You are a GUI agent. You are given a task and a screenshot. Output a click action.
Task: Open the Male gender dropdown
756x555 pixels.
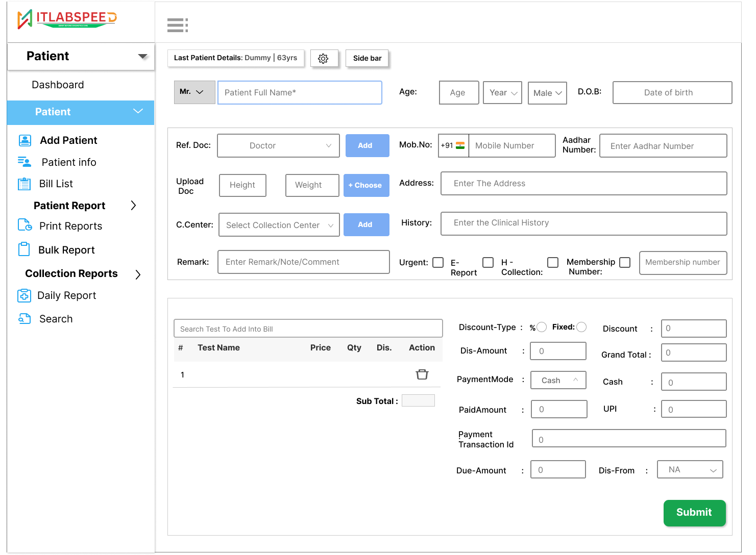pyautogui.click(x=547, y=93)
